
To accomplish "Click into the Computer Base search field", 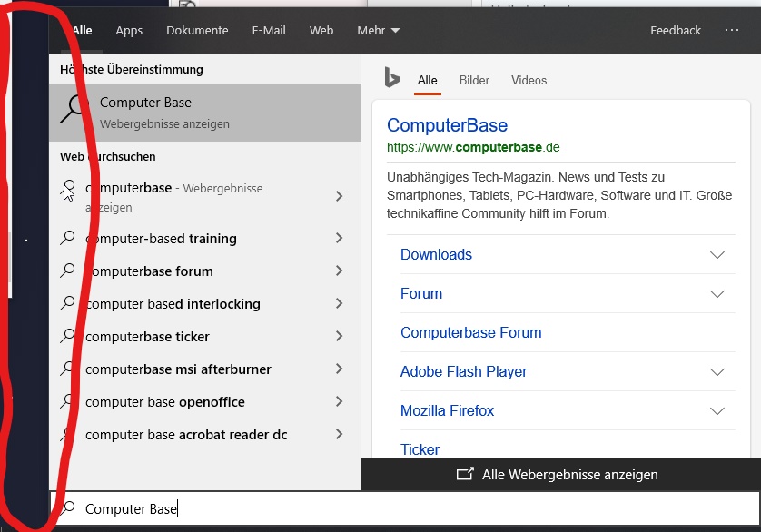I will click(409, 508).
